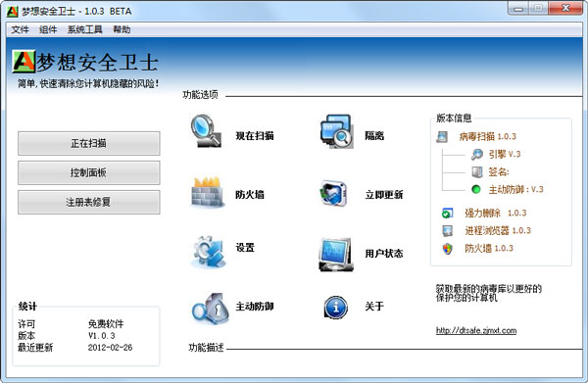Viewport: 588px width, 383px height.
Task: Click the 免费软件 license value
Action: click(106, 324)
